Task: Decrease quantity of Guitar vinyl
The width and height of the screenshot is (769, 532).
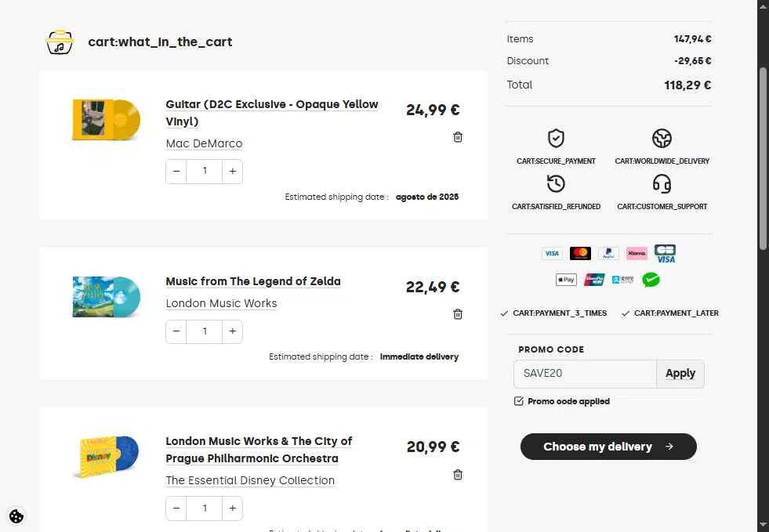Action: 176,171
